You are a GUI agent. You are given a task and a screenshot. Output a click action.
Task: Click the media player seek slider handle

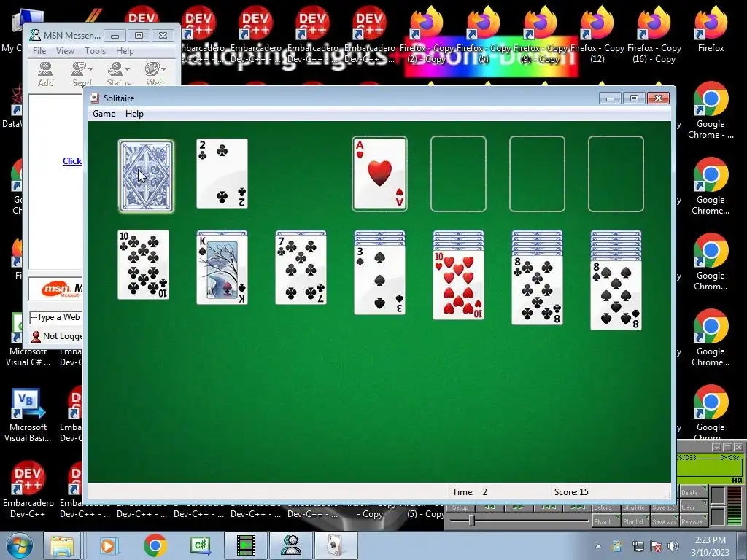pos(471,521)
